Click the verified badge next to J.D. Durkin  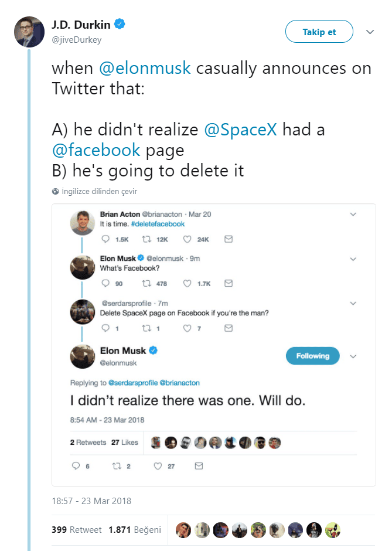[x=120, y=24]
